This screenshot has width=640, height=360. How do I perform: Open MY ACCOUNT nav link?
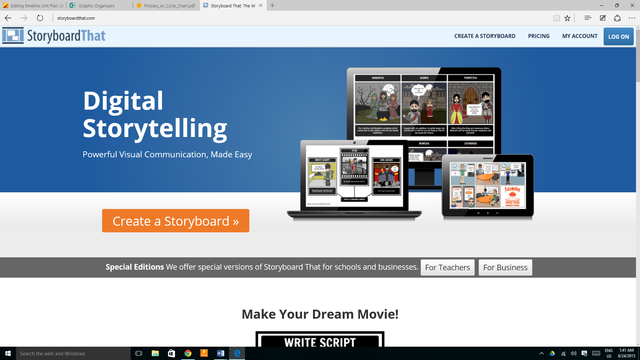[580, 36]
